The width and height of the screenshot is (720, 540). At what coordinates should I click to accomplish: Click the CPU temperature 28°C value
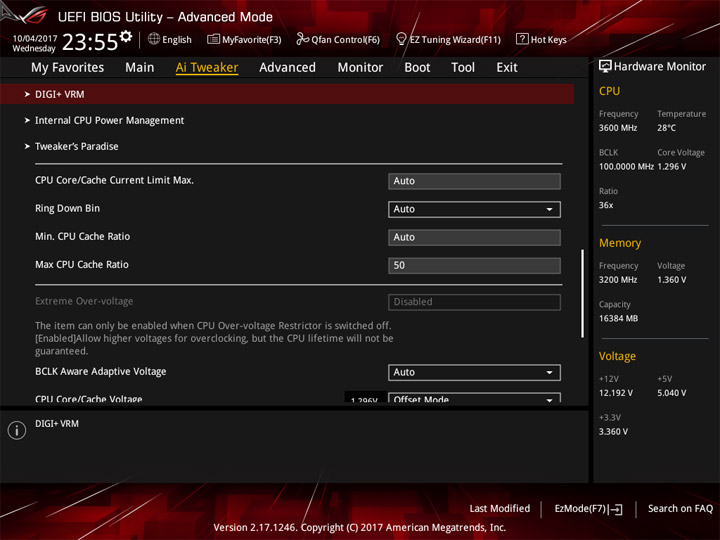click(x=666, y=128)
